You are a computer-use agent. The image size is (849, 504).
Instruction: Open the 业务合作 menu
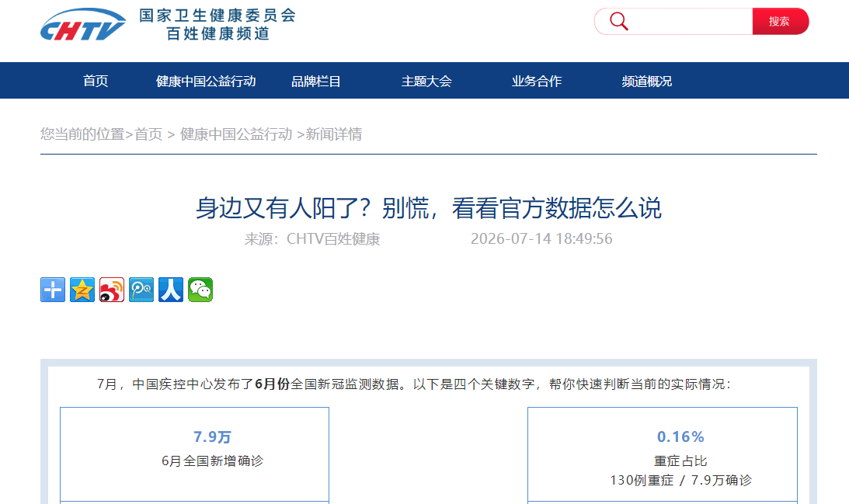(537, 82)
